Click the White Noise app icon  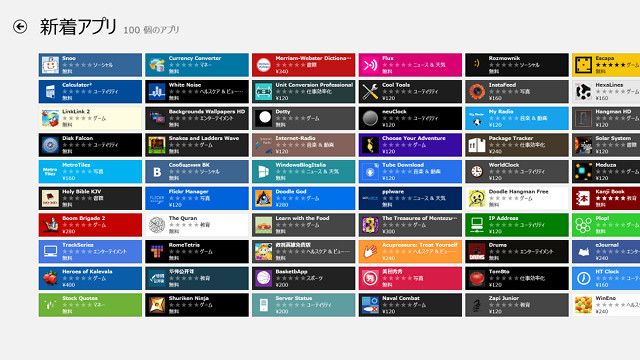pyautogui.click(x=157, y=91)
